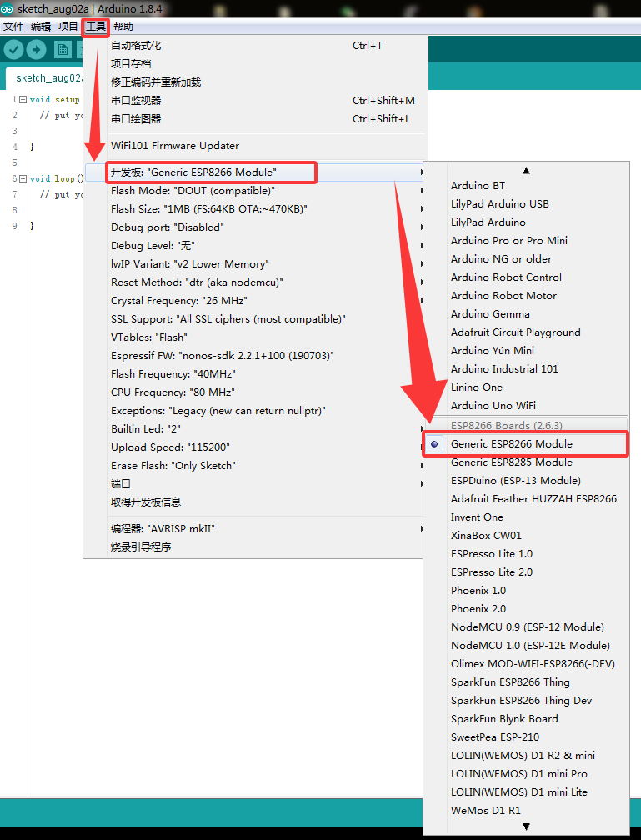This screenshot has width=641, height=840.
Task: Choose NodeMCU 1.0 (ESP-12E Module)
Action: (526, 646)
